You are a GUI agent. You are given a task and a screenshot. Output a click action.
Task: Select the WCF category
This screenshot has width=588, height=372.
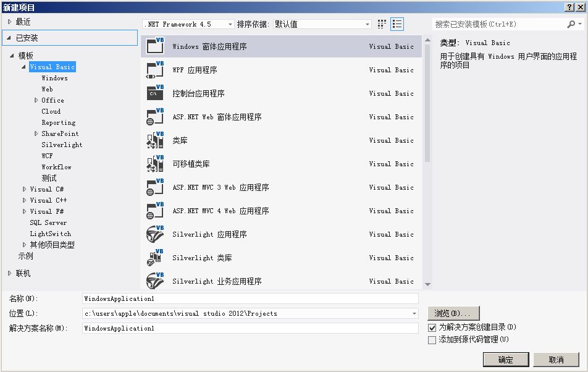(47, 156)
